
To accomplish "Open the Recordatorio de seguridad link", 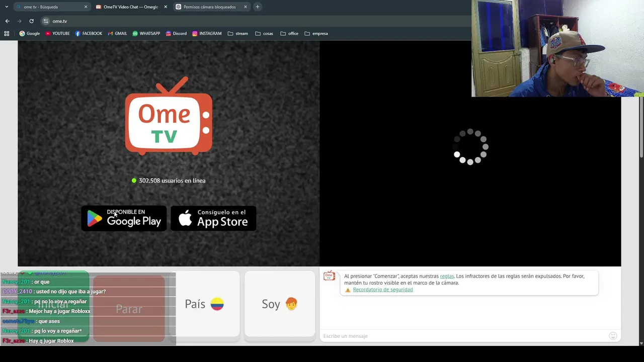I will click(x=383, y=290).
